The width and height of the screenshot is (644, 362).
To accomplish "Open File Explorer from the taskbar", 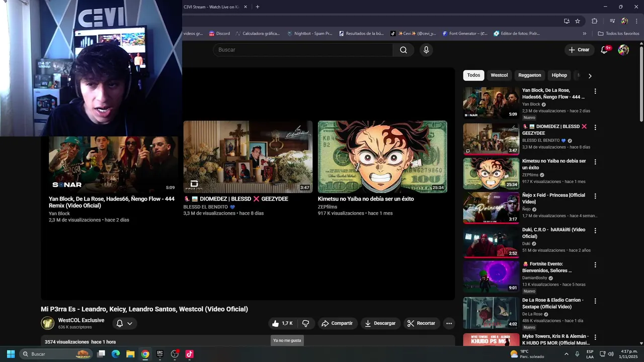I will 130,354.
